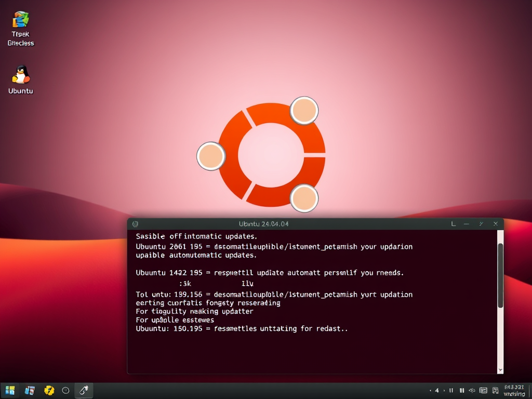This screenshot has height=399, width=532.
Task: Click the window-like tray icon
Action: point(484,391)
